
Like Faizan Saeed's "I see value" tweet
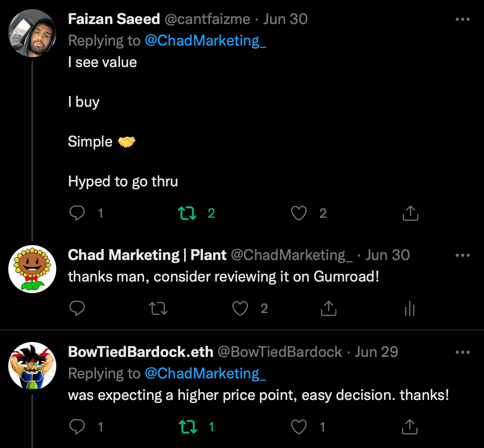299,213
